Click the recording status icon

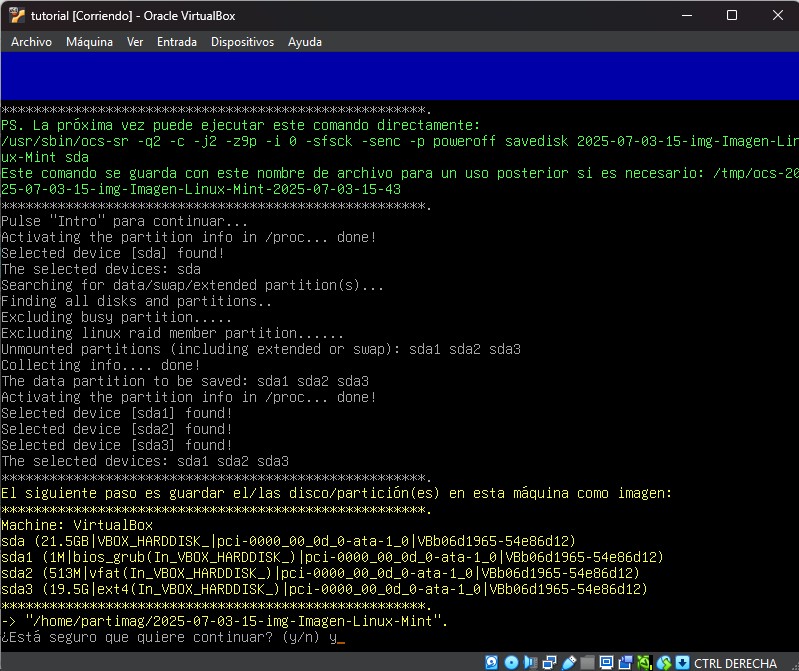(625, 662)
